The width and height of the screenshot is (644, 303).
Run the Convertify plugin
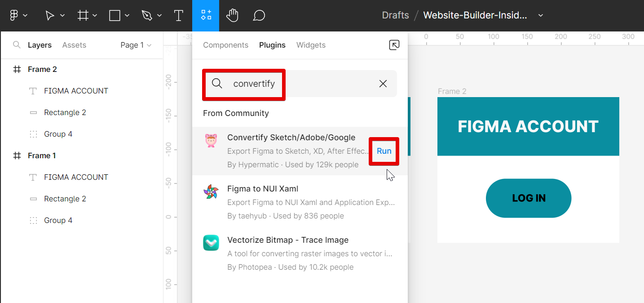(x=384, y=151)
